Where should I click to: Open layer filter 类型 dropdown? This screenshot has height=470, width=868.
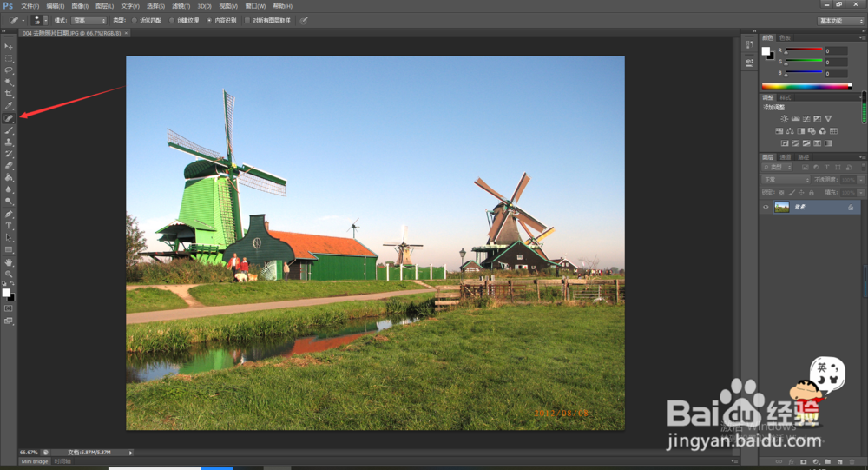click(x=777, y=167)
